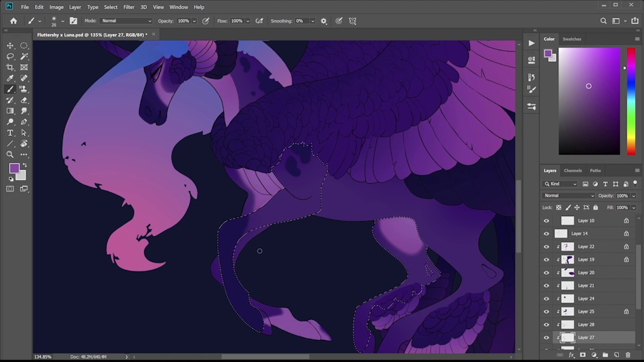Select the Zoom tool

pyautogui.click(x=10, y=155)
